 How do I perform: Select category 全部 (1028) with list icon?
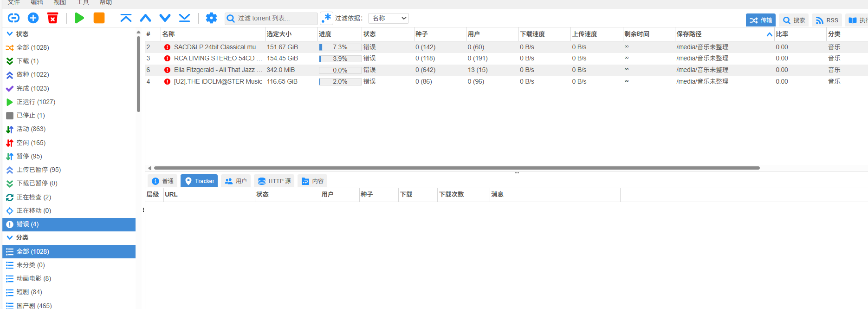pos(69,251)
